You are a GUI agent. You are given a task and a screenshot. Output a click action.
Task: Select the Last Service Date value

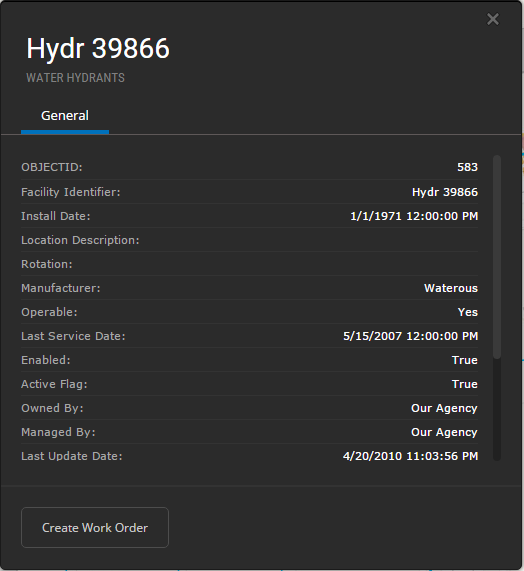pos(410,336)
